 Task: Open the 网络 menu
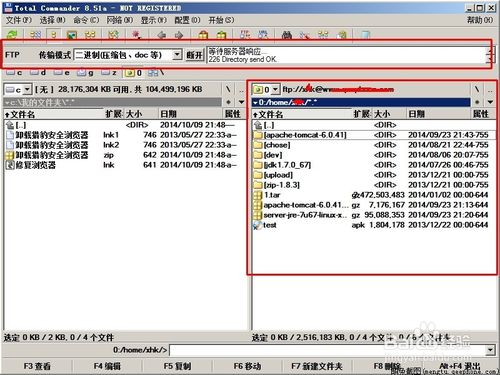[x=119, y=20]
